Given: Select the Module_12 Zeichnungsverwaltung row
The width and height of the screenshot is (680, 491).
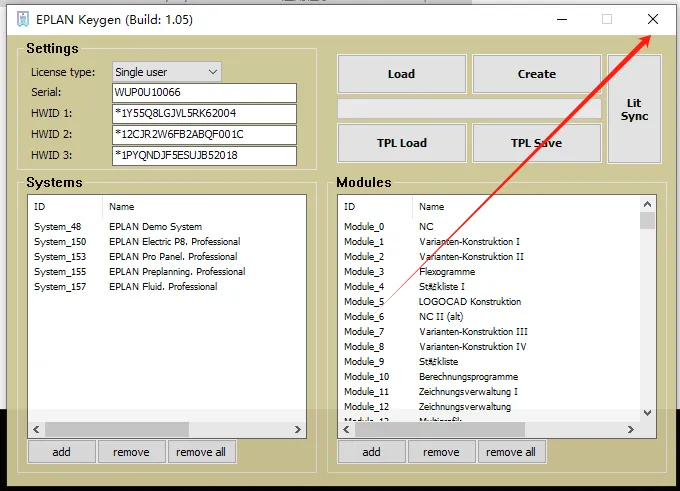Looking at the screenshot, I should (x=489, y=407).
